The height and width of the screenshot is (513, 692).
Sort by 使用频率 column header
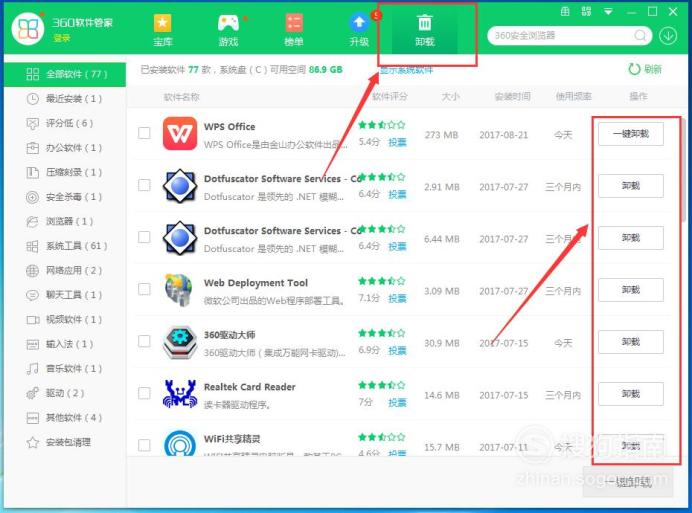coord(573,96)
